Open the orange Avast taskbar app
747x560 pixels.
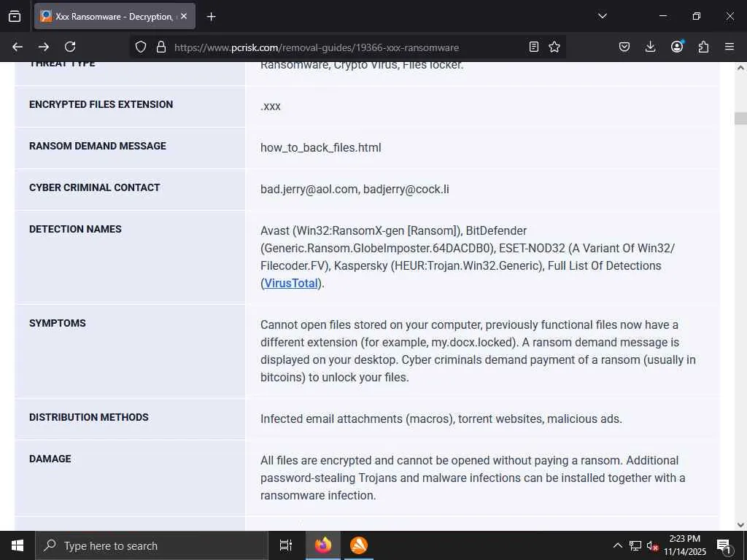359,545
